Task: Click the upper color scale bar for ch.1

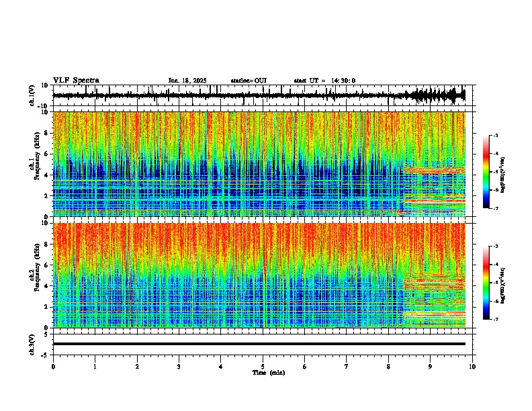Action: 486,172
